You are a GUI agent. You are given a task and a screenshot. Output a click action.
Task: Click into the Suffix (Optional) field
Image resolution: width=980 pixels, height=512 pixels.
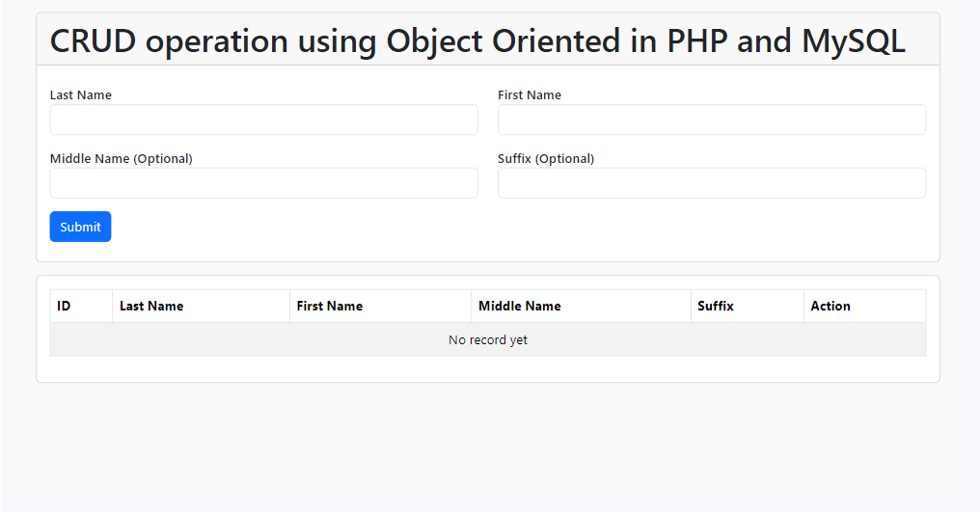712,183
